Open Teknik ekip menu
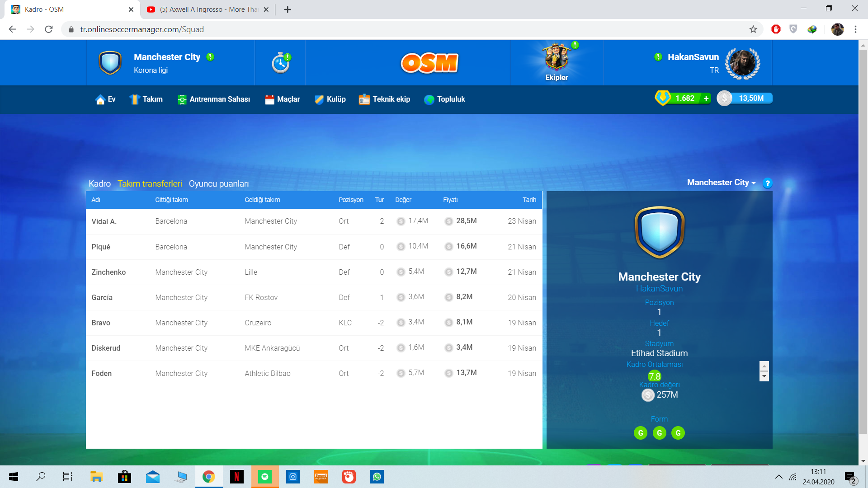The image size is (868, 488). pos(384,99)
